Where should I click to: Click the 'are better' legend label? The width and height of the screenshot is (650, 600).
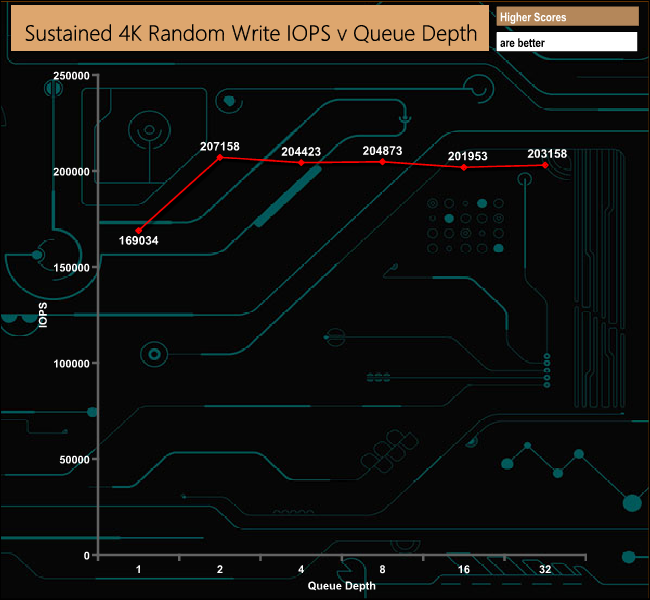click(522, 43)
